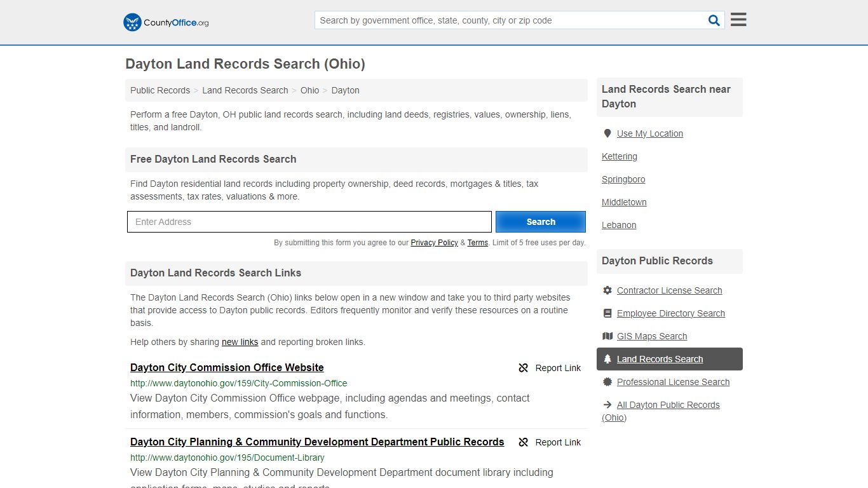The height and width of the screenshot is (488, 868).
Task: Click the badge icon beside Professional License Search
Action: pyautogui.click(x=607, y=382)
